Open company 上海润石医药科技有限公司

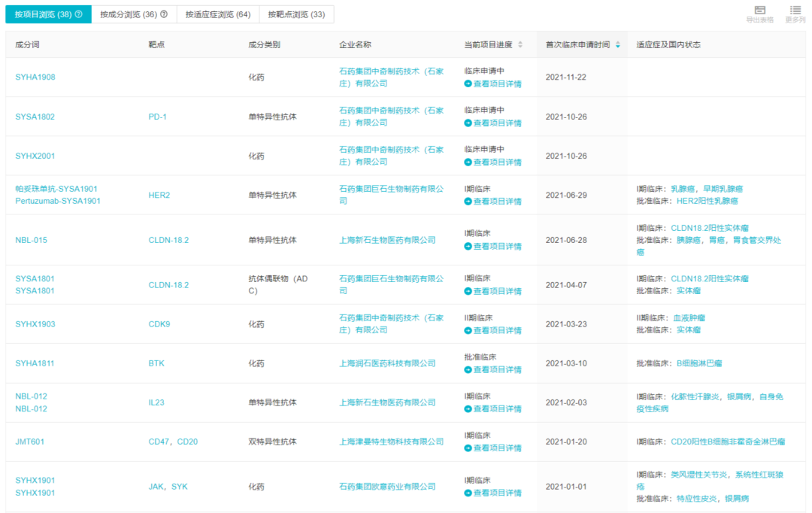tap(387, 364)
